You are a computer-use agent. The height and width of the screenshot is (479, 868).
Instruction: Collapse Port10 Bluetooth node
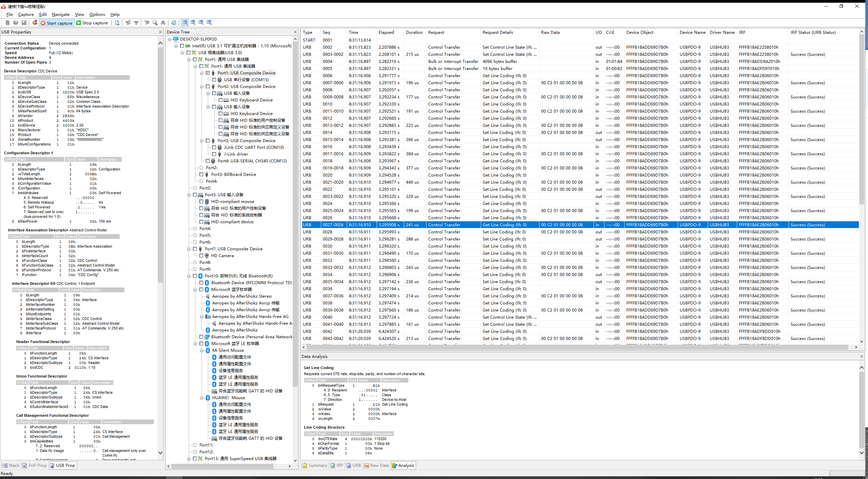click(x=189, y=276)
